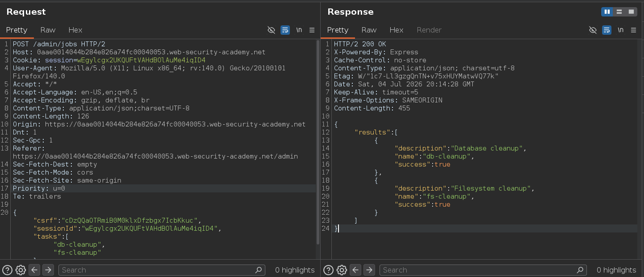Screen dimensions: 644x277
Task: Go to next match in Response search
Action: point(369,270)
